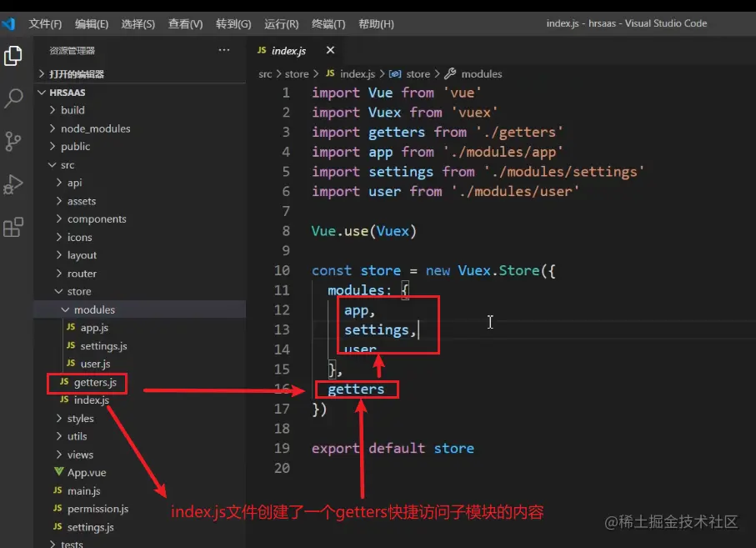
Task: Expand the tests folder
Action: point(140,543)
